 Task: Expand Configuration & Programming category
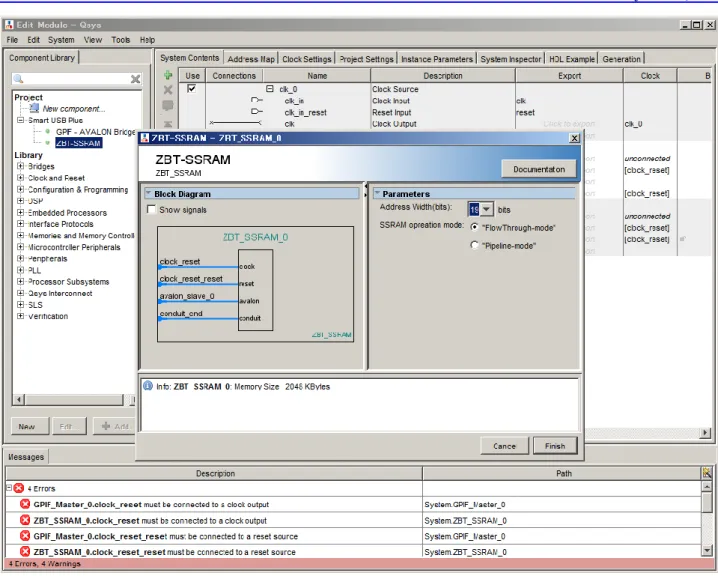pyautogui.click(x=21, y=189)
